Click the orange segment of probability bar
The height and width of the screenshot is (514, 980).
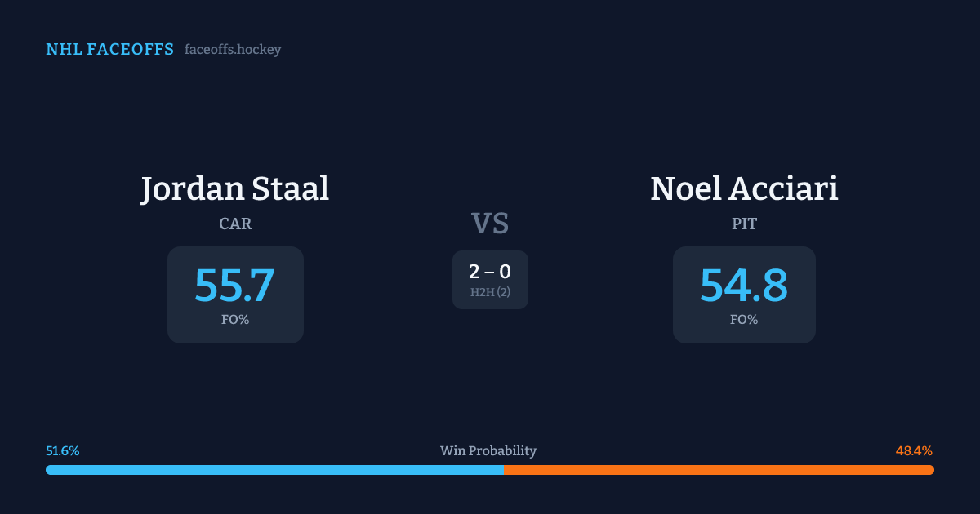[x=719, y=470]
